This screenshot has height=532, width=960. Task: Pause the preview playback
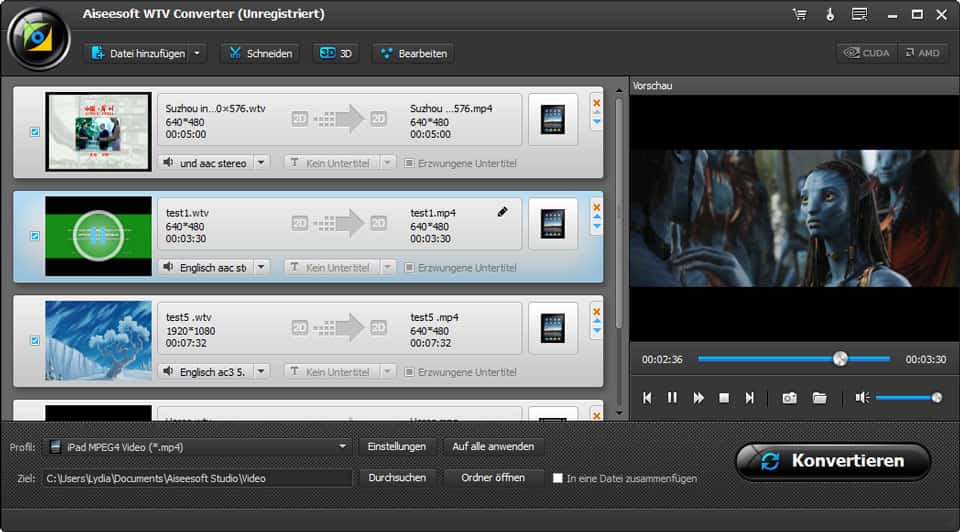pyautogui.click(x=672, y=398)
